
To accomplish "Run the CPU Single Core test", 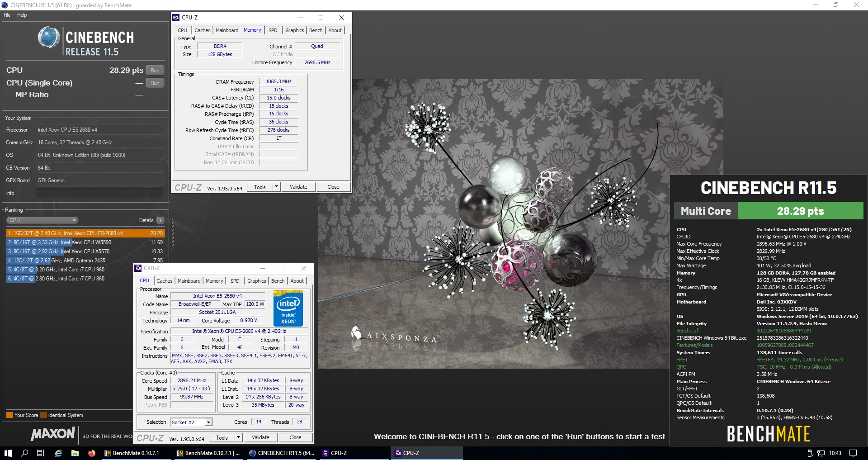I will [155, 83].
